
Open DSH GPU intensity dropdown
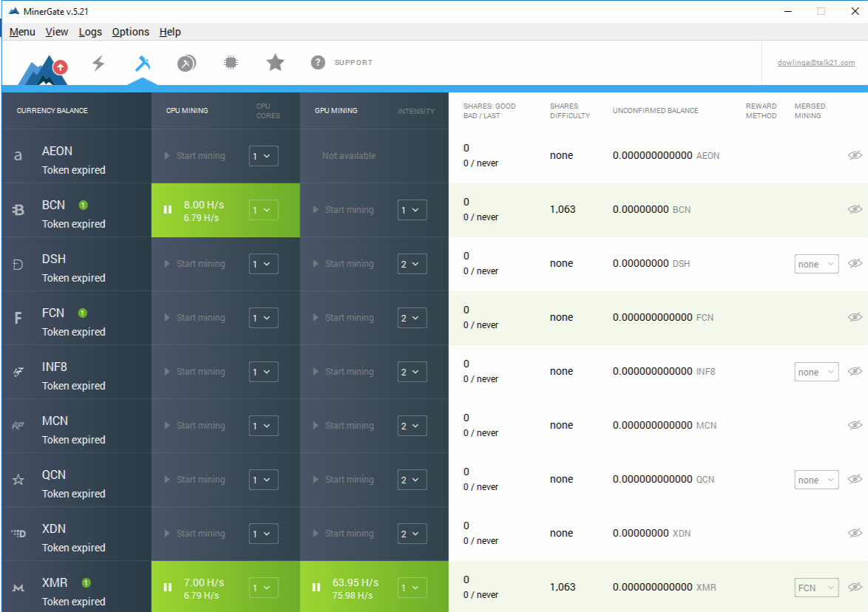(x=412, y=264)
